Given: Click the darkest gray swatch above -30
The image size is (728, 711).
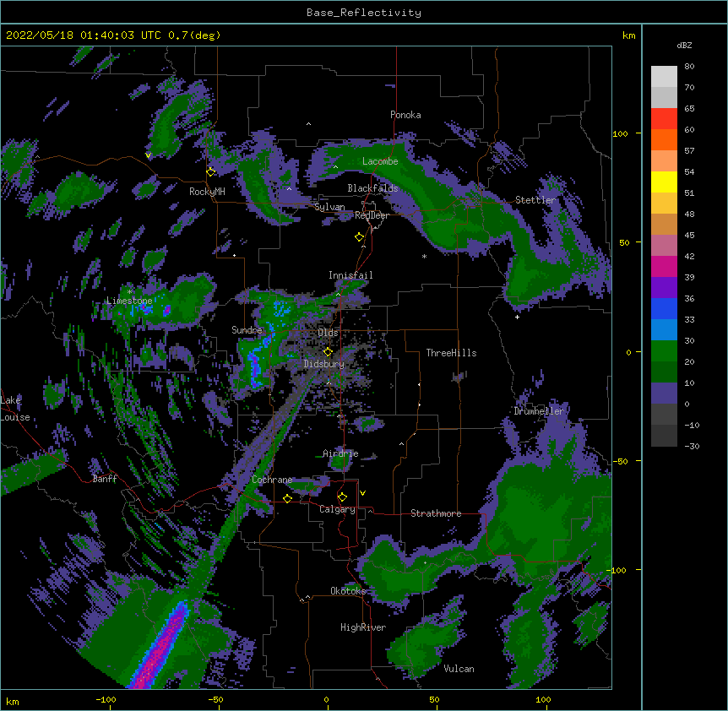Looking at the screenshot, I should click(664, 436).
